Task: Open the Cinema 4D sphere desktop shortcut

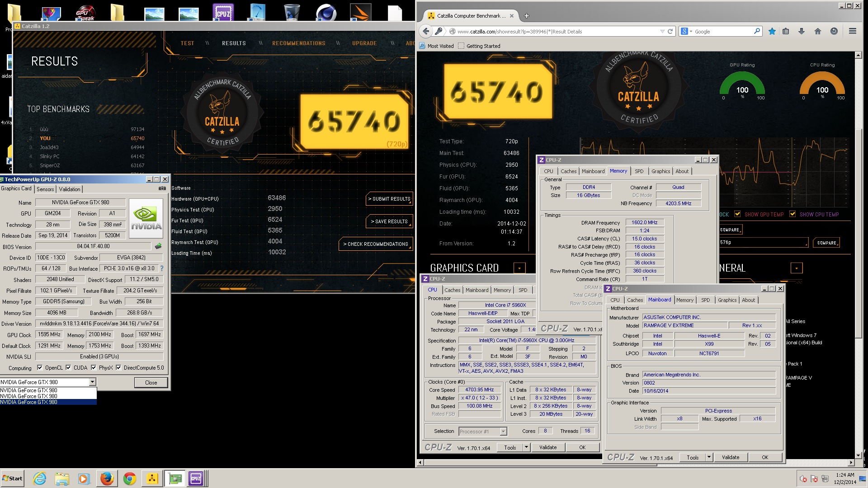Action: click(x=326, y=12)
